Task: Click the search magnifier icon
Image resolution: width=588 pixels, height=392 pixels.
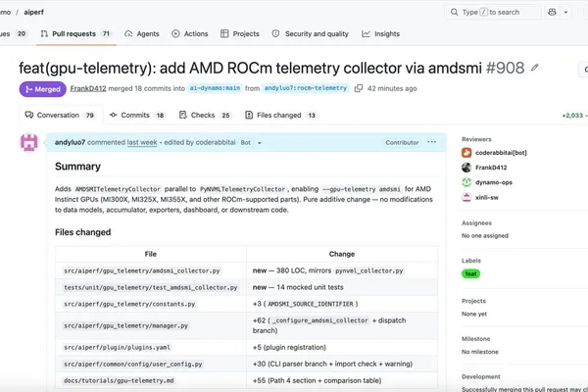Action: click(x=454, y=12)
